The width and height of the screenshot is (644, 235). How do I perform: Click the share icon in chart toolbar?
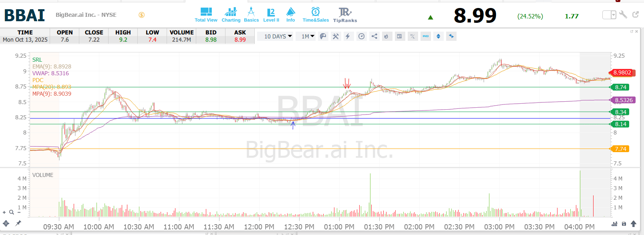(374, 36)
